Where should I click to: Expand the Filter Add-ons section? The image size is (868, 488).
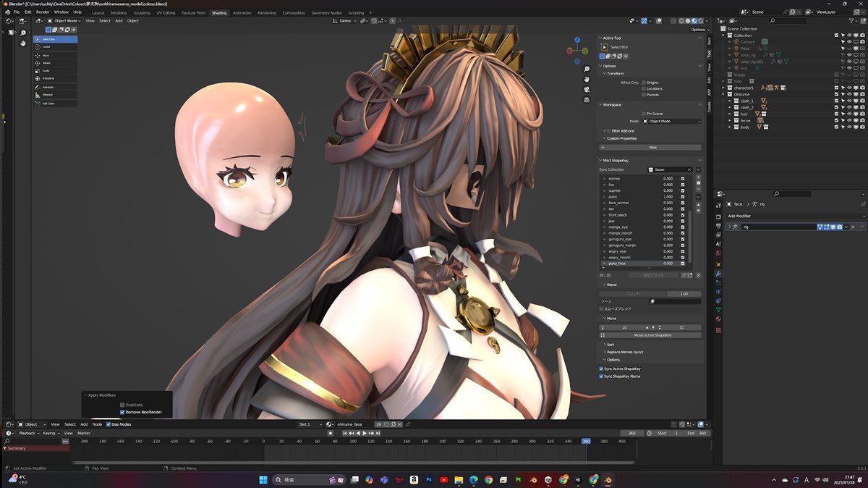click(x=604, y=130)
